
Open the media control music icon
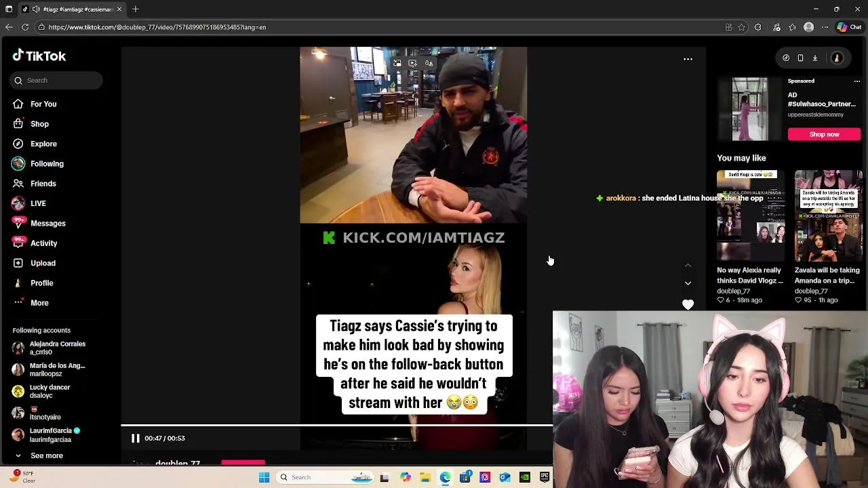click(x=776, y=27)
